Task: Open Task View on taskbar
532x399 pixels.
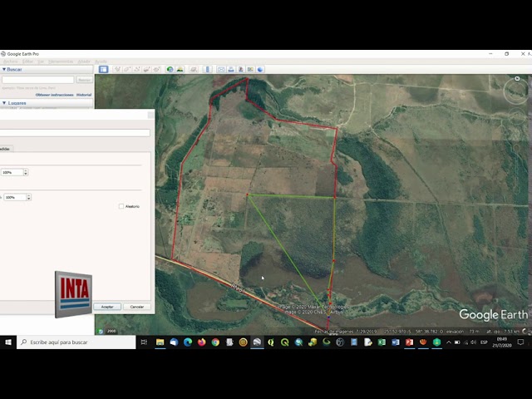Action: click(x=144, y=342)
